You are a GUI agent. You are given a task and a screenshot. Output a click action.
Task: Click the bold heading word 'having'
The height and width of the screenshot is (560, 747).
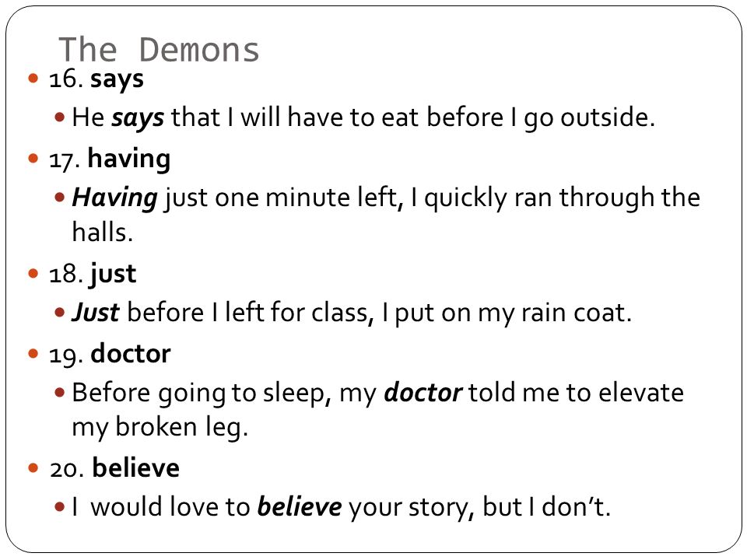point(129,159)
